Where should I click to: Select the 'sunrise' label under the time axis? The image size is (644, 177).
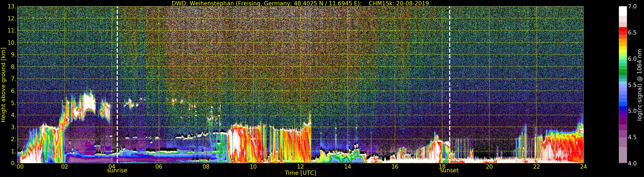[117, 171]
